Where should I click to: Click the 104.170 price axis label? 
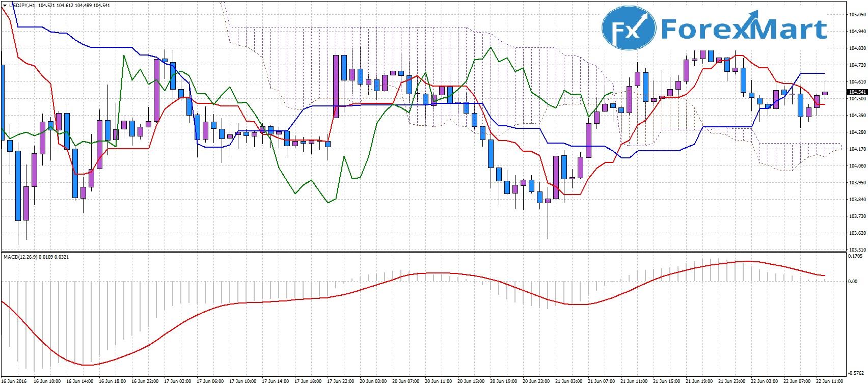858,149
